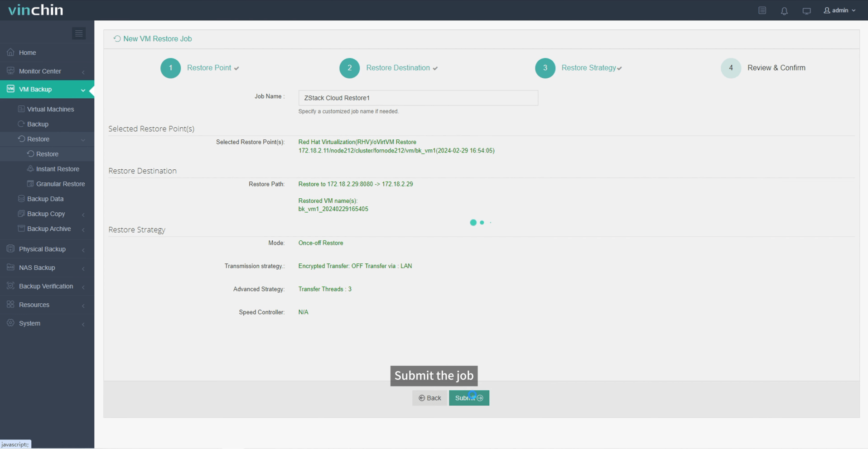The image size is (868, 449).
Task: Expand the Resources chevron
Action: [83, 306]
